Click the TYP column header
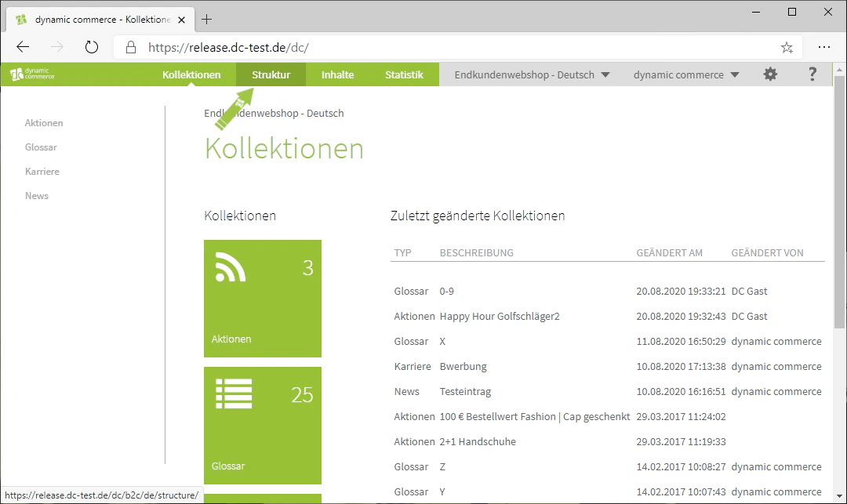Viewport: 847px width, 504px height. click(402, 252)
